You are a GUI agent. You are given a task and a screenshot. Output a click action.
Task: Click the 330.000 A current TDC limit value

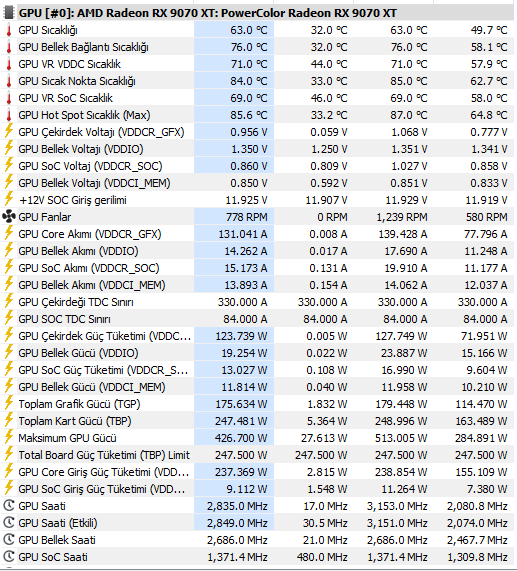[x=242, y=302]
